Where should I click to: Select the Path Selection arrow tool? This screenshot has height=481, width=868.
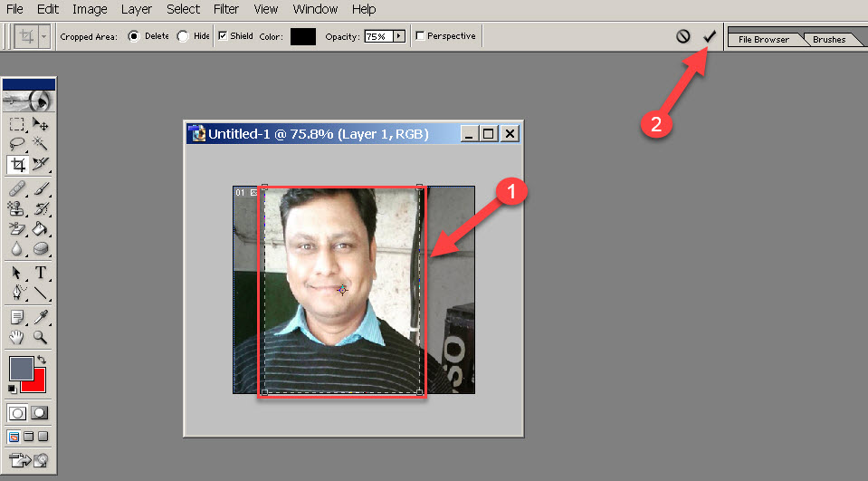(17, 273)
